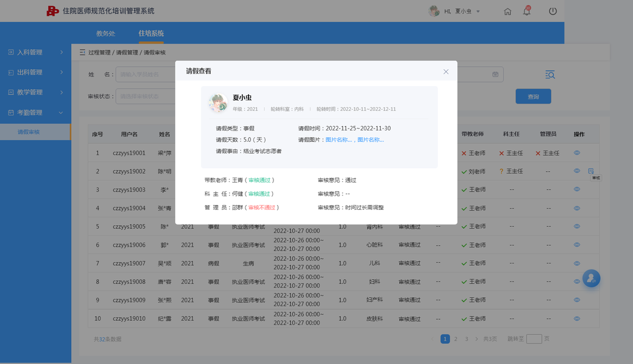
Task: Click the 用户名 column header
Action: [129, 134]
